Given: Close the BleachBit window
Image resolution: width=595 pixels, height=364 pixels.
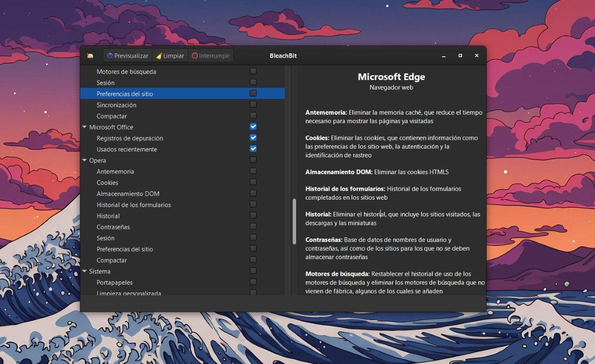Looking at the screenshot, I should tap(476, 56).
